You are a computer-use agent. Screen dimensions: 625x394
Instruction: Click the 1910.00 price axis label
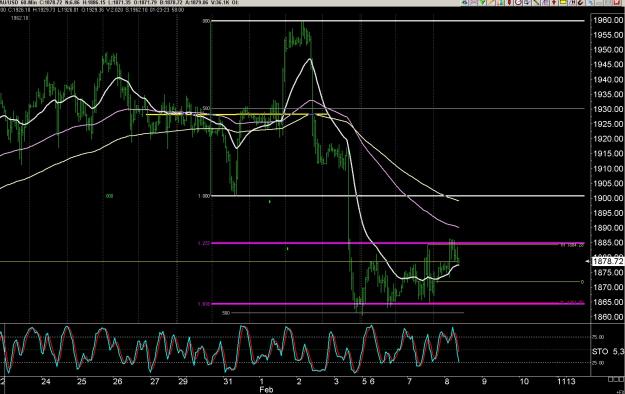point(607,169)
